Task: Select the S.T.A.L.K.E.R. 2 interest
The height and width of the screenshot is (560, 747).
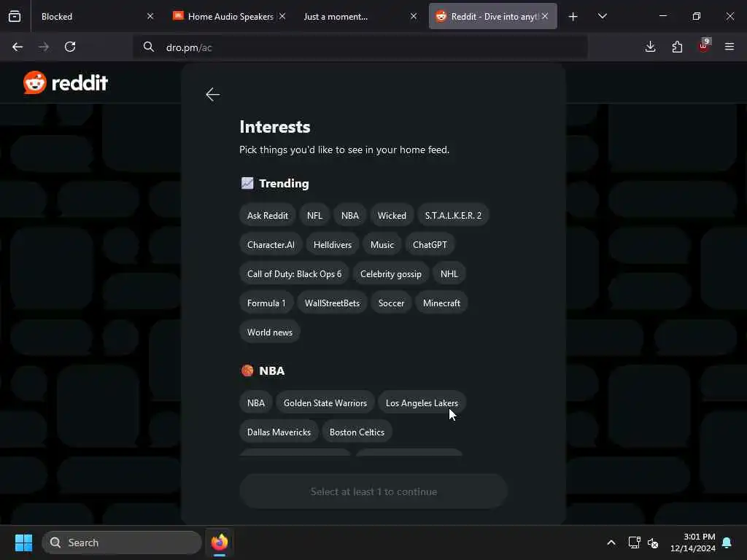Action: [453, 216]
